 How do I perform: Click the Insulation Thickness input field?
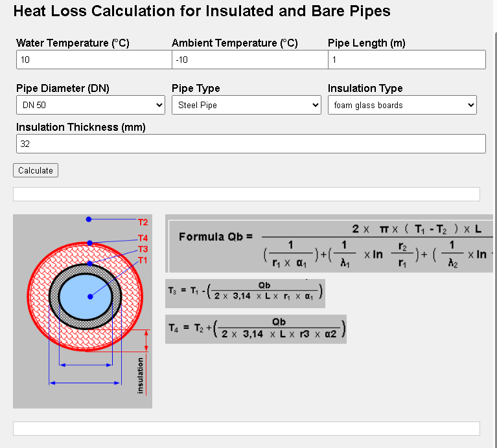pyautogui.click(x=251, y=144)
